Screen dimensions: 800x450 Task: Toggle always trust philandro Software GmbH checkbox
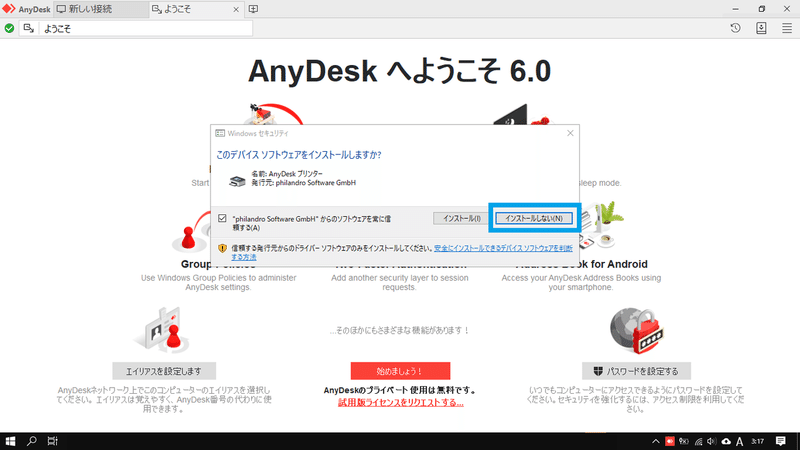(222, 218)
